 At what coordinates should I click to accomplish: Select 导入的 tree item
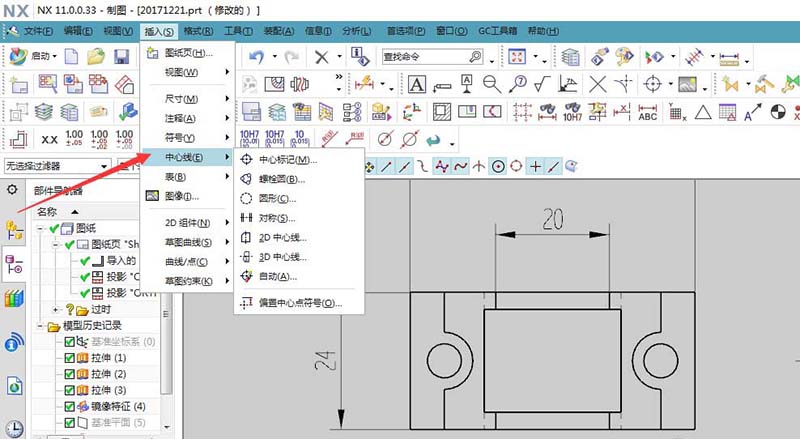tap(121, 261)
